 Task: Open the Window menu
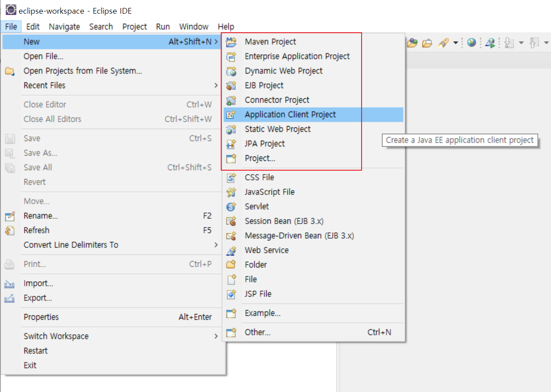tap(194, 26)
